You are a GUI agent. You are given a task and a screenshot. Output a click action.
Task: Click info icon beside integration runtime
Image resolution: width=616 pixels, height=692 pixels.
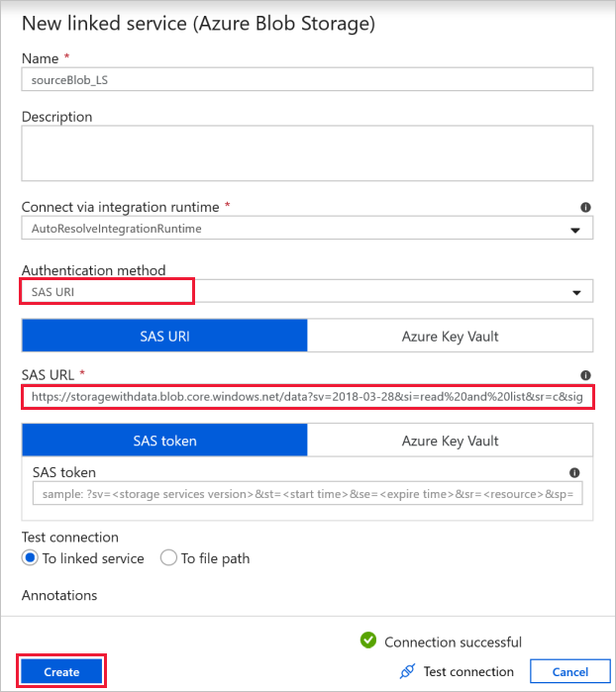(x=585, y=208)
